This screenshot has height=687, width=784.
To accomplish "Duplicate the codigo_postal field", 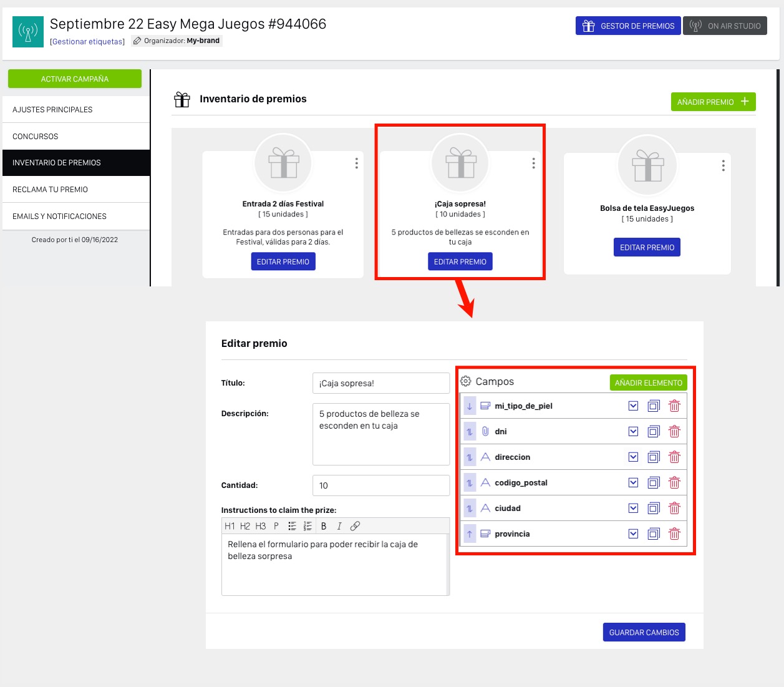I will click(654, 483).
